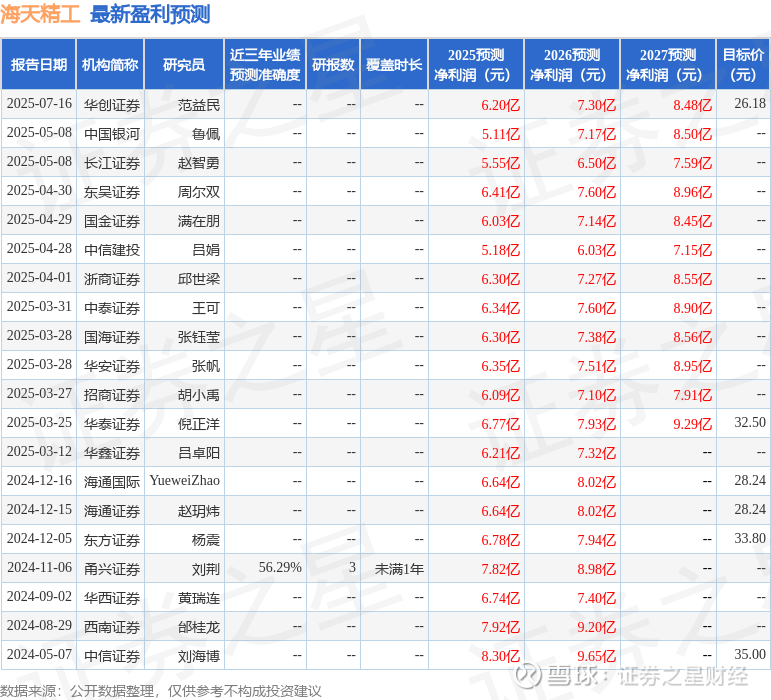Click analyst name 邱世梁
771x700 pixels.
(199, 279)
